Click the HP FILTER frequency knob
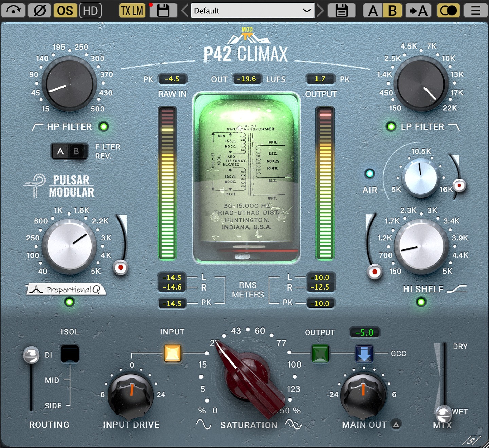 point(69,84)
